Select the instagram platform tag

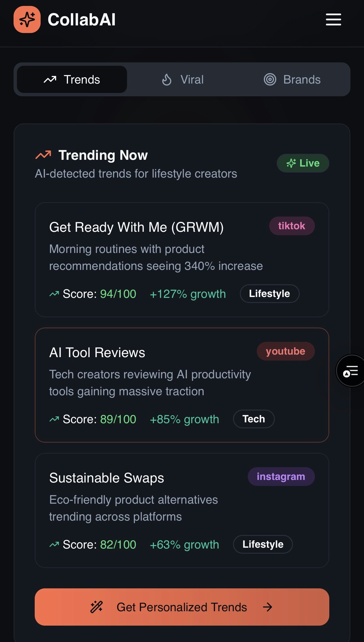click(281, 477)
